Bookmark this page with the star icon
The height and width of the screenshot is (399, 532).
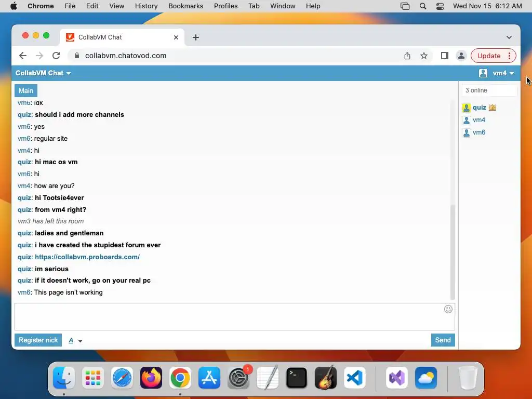coord(424,56)
